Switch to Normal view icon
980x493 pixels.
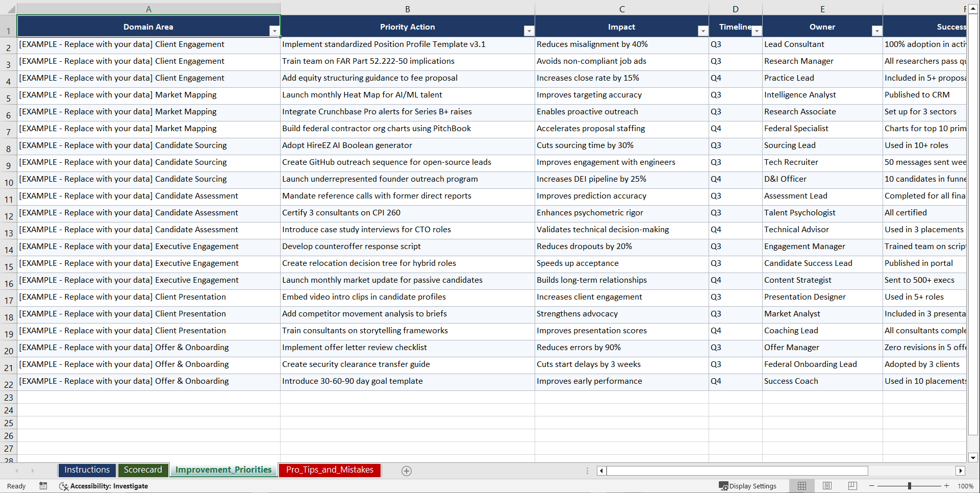point(801,486)
